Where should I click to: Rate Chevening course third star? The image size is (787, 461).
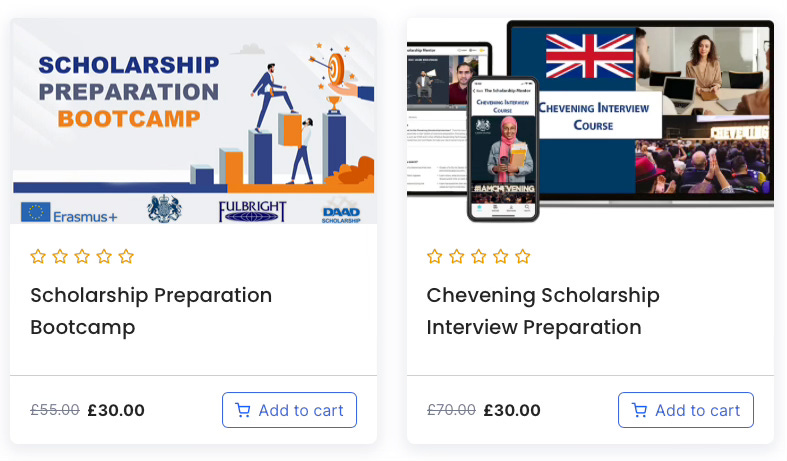click(479, 257)
